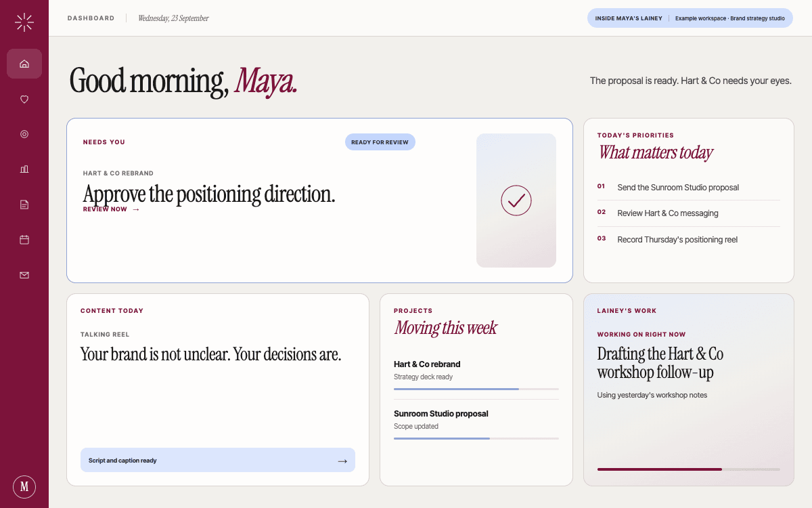Click the Lainey's Work progress bar
This screenshot has width=812, height=508.
click(689, 469)
